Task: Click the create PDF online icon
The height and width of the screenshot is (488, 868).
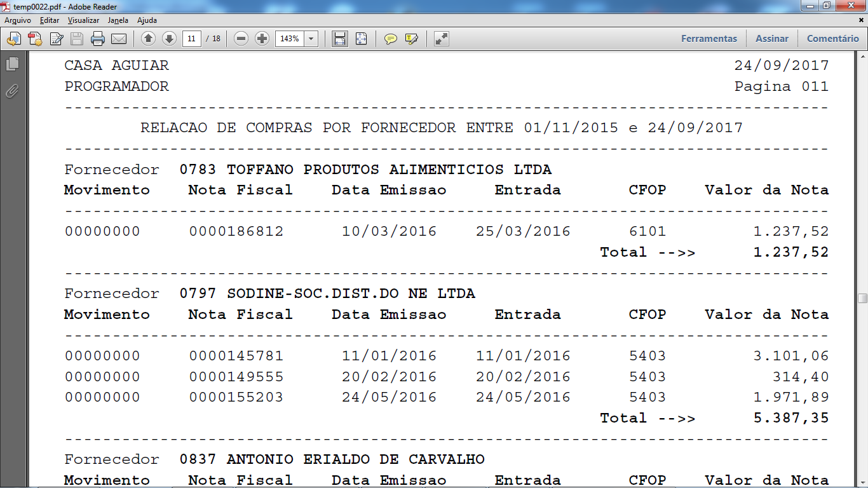Action: pyautogui.click(x=13, y=39)
